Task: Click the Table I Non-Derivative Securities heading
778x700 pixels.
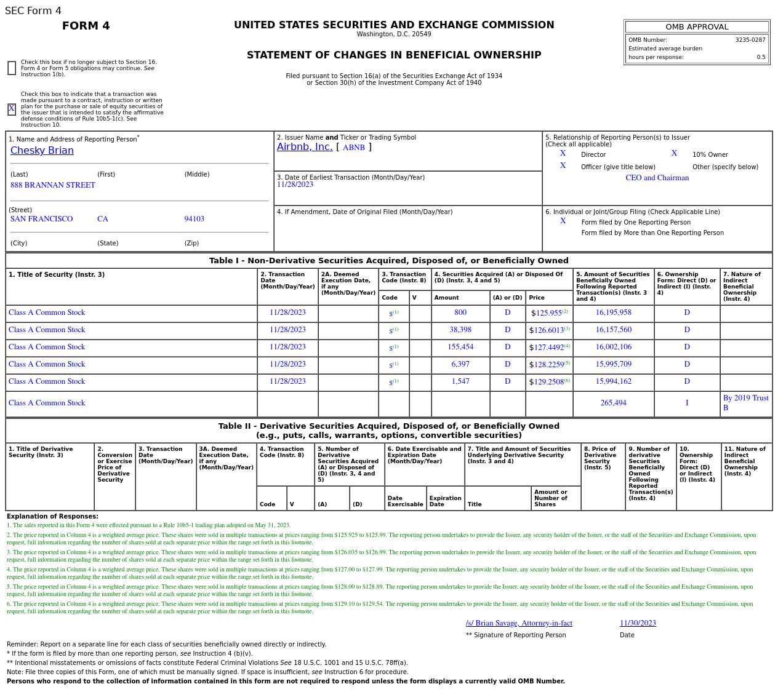Action: click(389, 261)
